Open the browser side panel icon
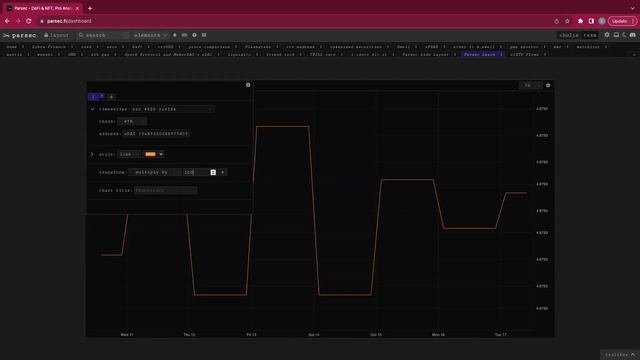640x360 pixels. tap(591, 21)
